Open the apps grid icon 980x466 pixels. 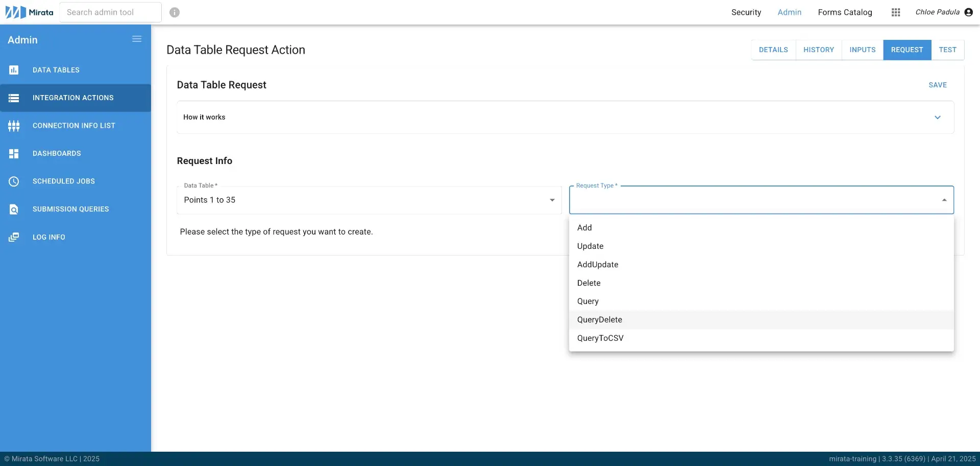pyautogui.click(x=895, y=12)
